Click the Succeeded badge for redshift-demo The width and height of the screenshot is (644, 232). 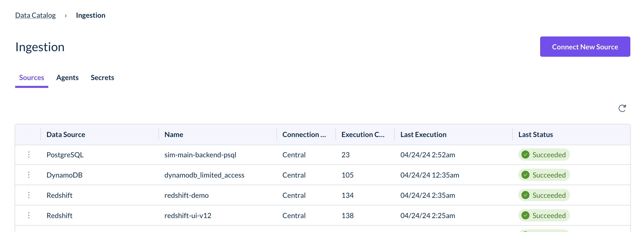coord(544,195)
